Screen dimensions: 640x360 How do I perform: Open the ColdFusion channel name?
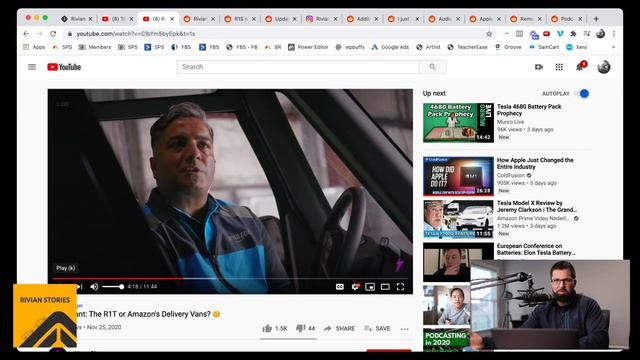click(511, 176)
